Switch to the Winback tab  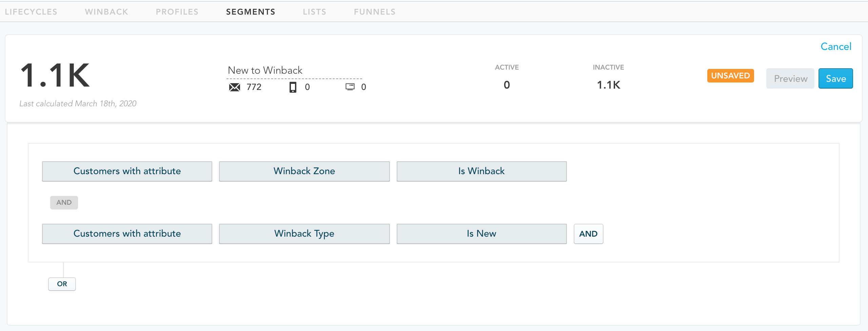(106, 12)
